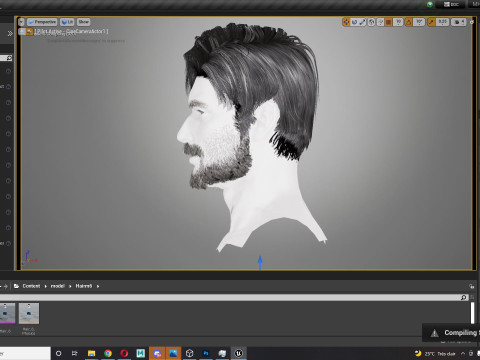Toggle grid snapping in the viewport
Screen dimensions: 480x360
tap(389, 22)
